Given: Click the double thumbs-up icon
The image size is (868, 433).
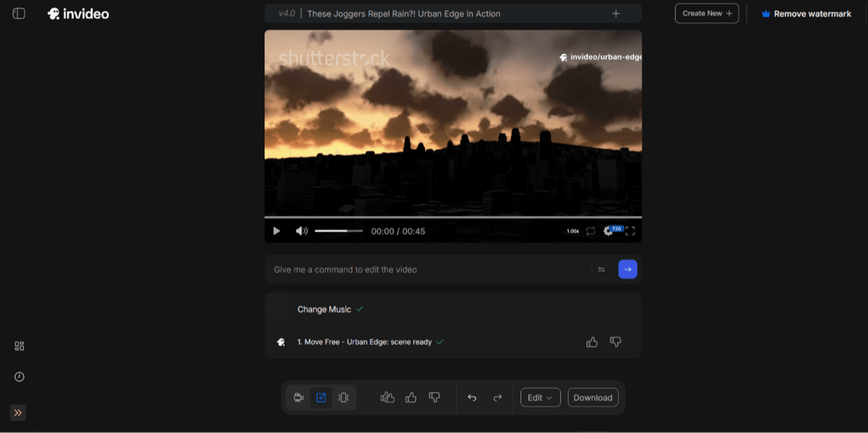Looking at the screenshot, I should point(387,398).
